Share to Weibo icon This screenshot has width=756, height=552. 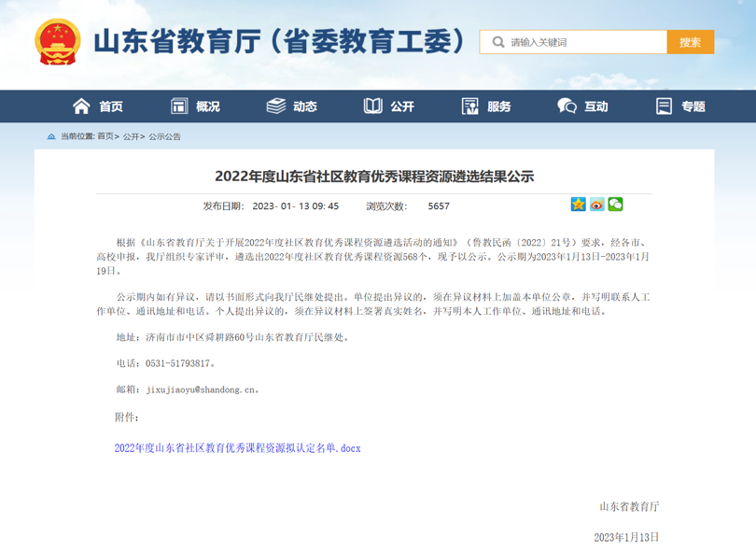597,205
